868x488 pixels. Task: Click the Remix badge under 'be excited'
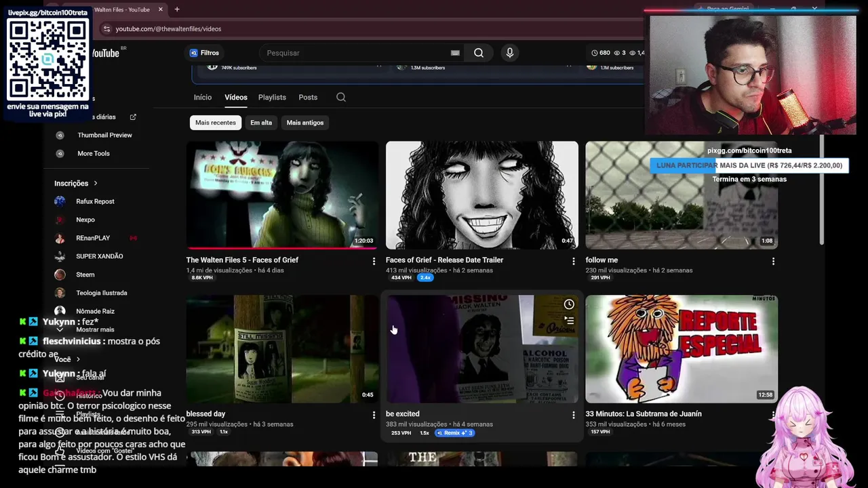coord(454,432)
